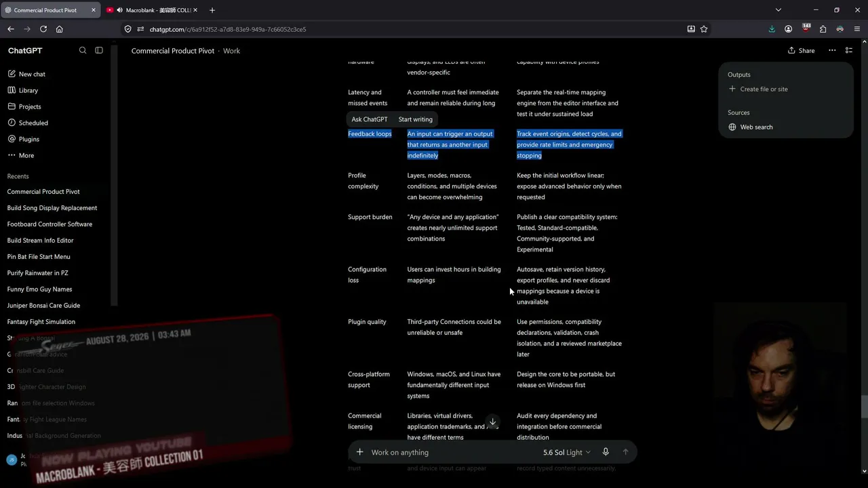
Task: Switch to the Macroblank YouTube tab
Action: (x=153, y=10)
